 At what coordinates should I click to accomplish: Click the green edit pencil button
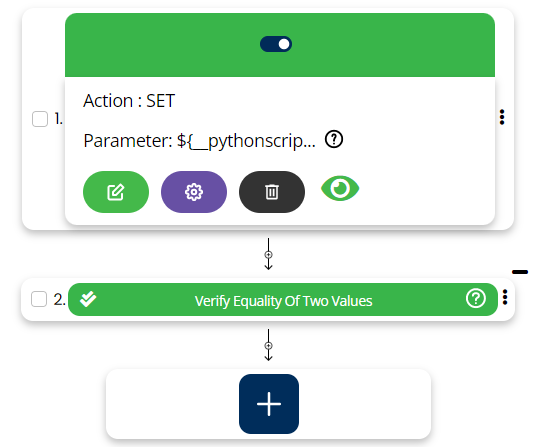(116, 192)
